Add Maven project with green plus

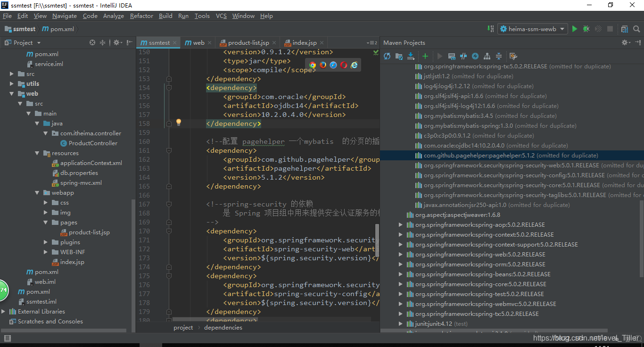click(x=425, y=56)
